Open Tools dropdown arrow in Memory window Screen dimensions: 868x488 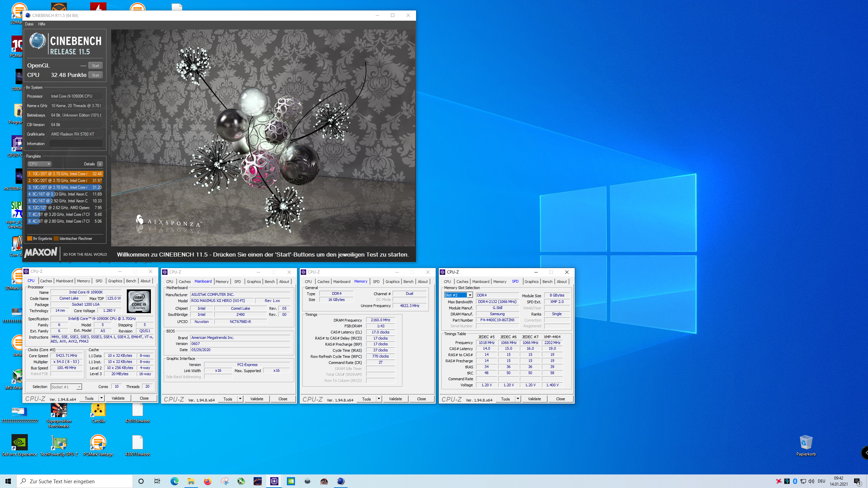(x=379, y=399)
